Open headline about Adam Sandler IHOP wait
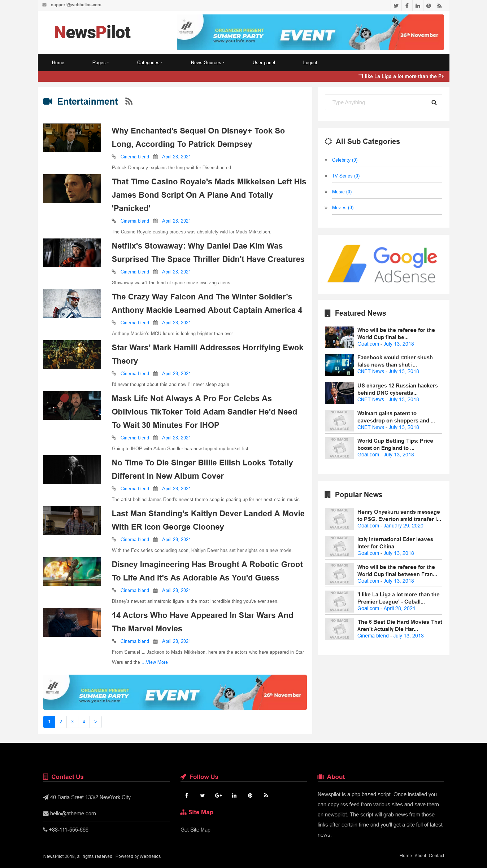Image resolution: width=487 pixels, height=868 pixels. pyautogui.click(x=204, y=412)
